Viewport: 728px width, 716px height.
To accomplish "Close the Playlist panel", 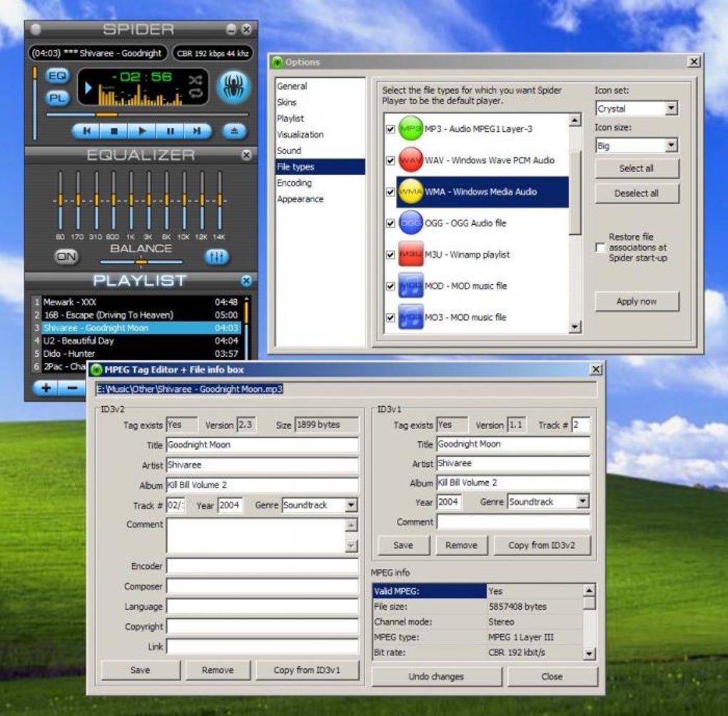I will click(x=246, y=281).
